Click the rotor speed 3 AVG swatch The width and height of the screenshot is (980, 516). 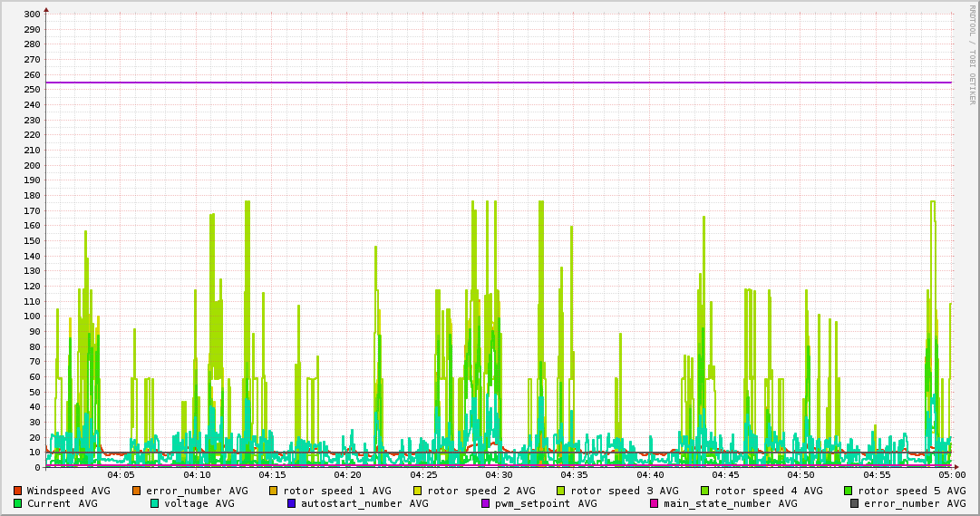561,491
